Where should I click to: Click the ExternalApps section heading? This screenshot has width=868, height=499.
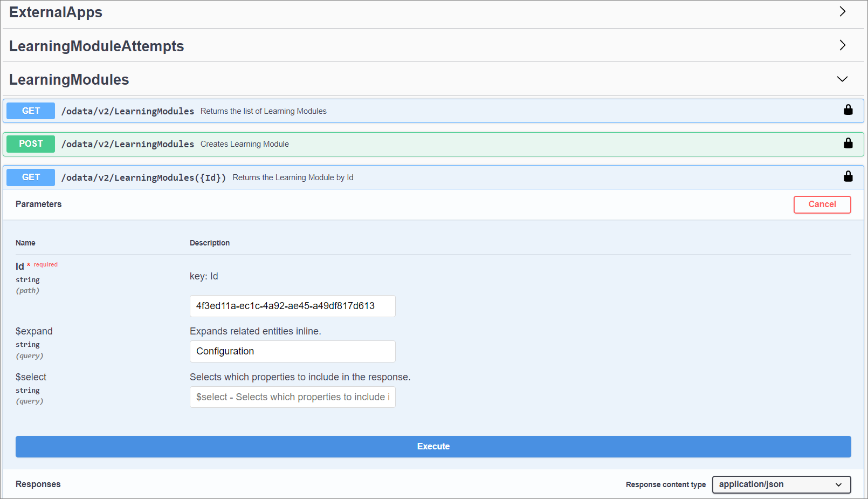click(56, 12)
